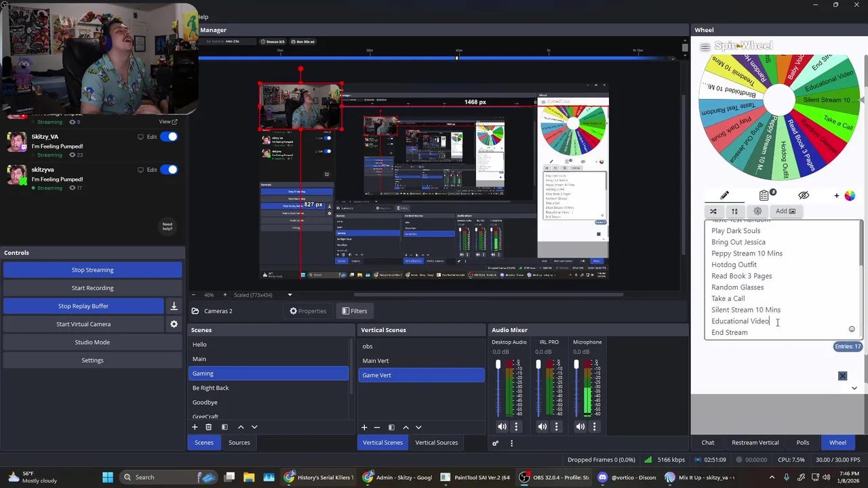
Task: Open Microphone channel options three dots
Action: tap(594, 426)
